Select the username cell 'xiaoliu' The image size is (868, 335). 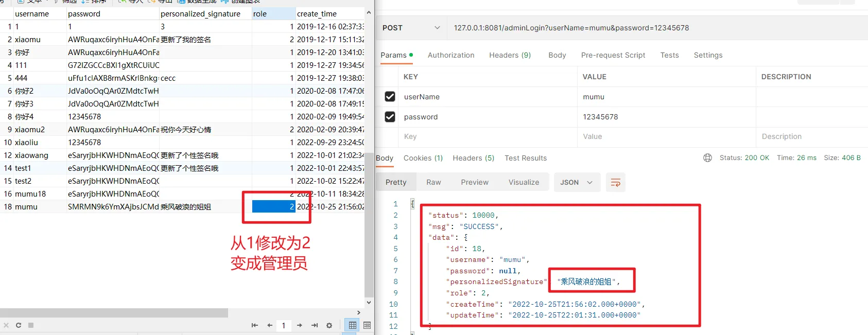(x=40, y=143)
